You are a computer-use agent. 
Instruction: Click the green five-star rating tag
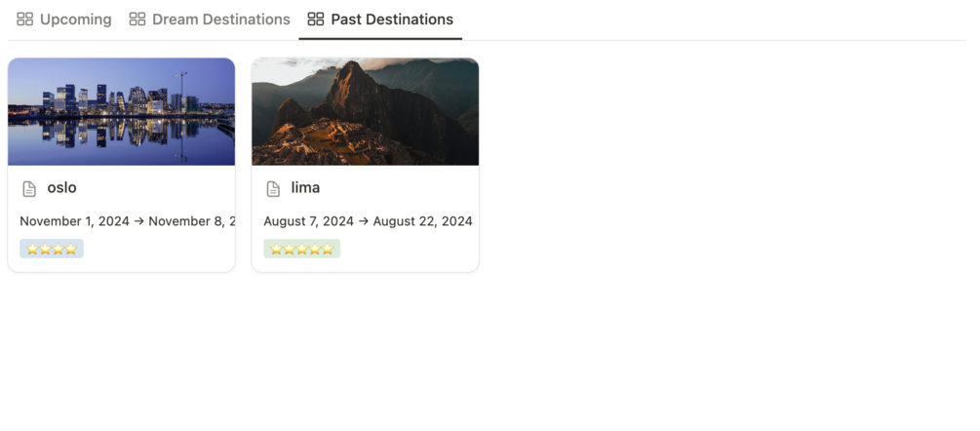301,249
